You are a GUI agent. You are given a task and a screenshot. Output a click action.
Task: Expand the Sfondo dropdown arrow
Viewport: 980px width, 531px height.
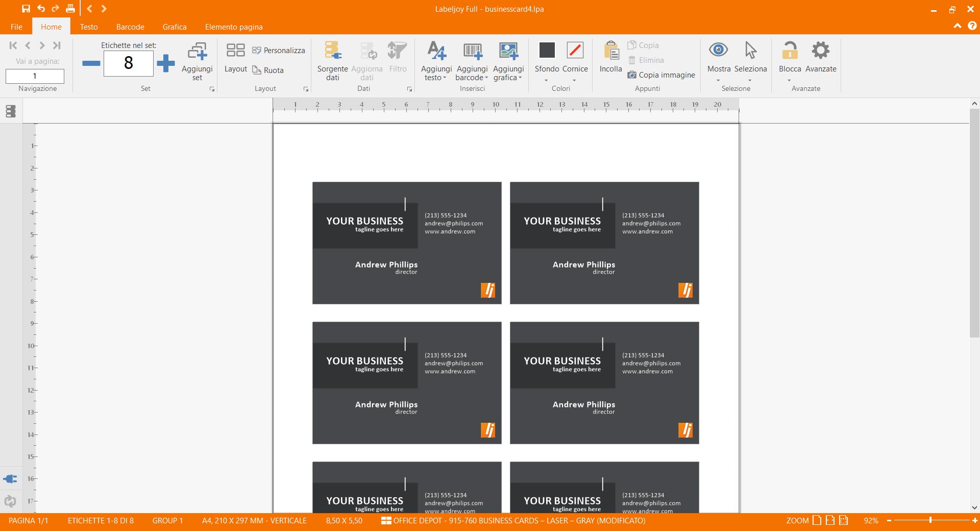[x=546, y=80]
